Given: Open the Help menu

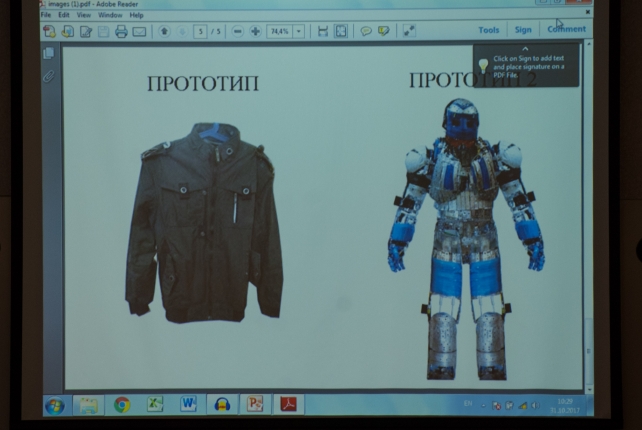Looking at the screenshot, I should click(x=136, y=15).
